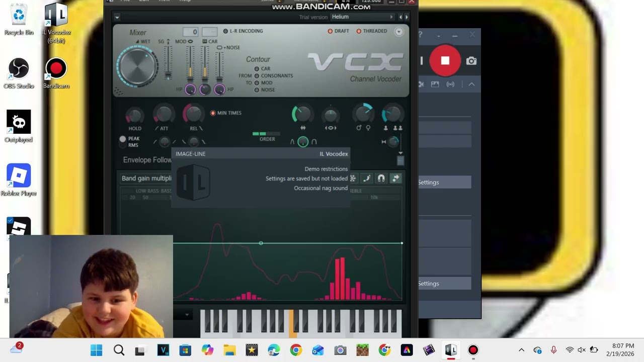Click the voices unison knob
This screenshot has width=644, height=362.
pyautogui.click(x=392, y=114)
